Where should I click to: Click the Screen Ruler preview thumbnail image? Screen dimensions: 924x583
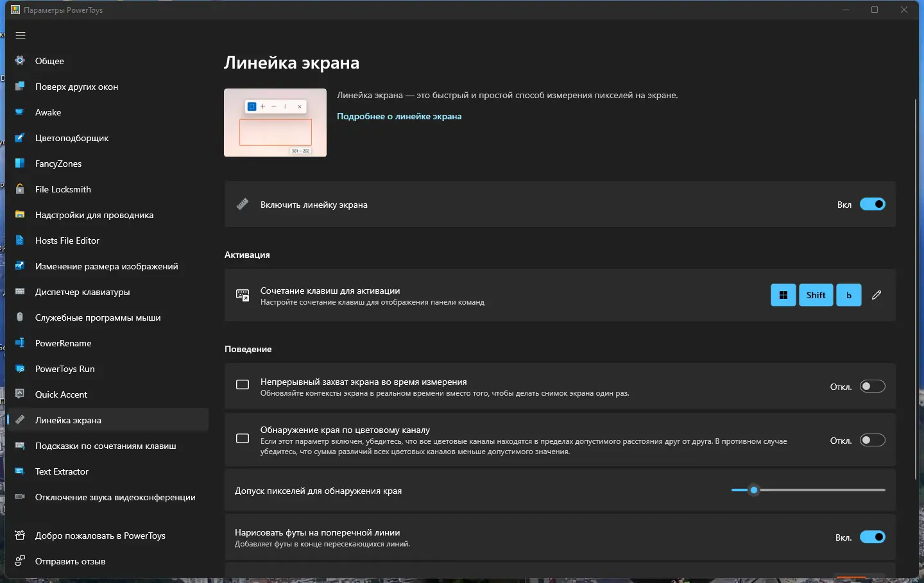click(275, 123)
